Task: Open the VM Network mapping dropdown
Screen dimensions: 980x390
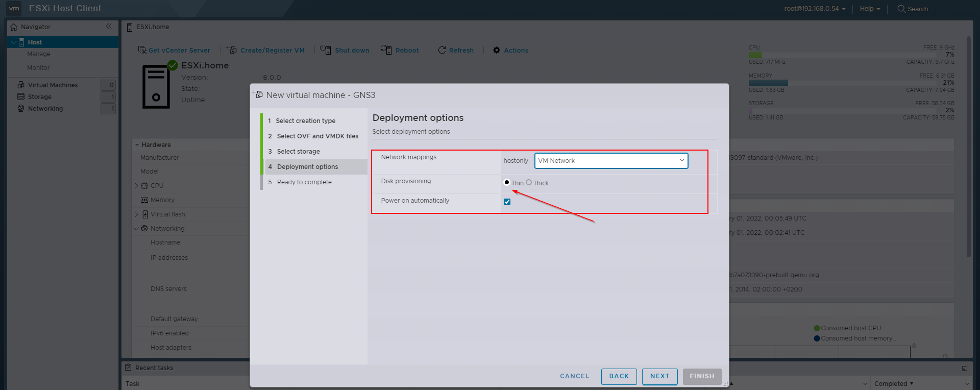Action: [611, 161]
